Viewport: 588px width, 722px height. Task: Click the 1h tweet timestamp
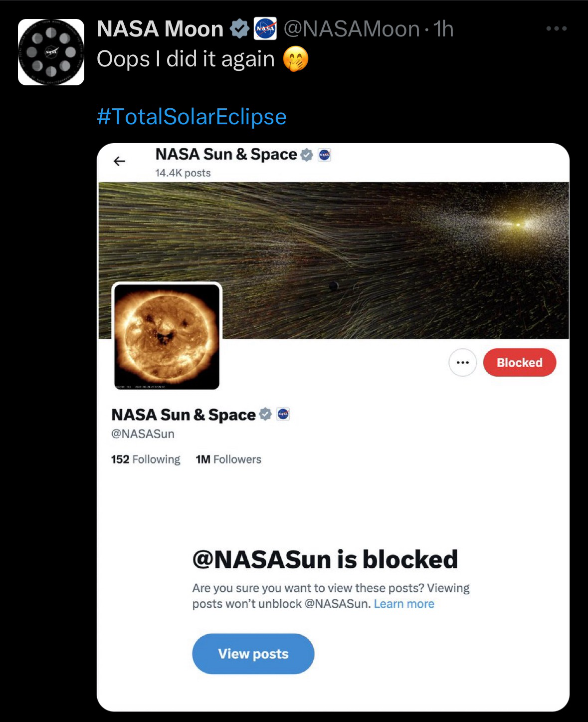[443, 29]
